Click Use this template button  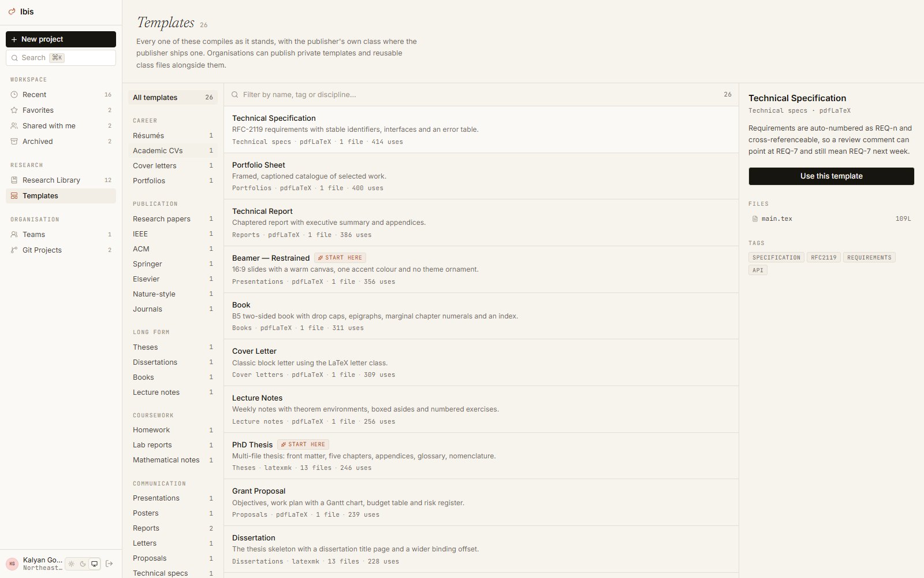(831, 176)
